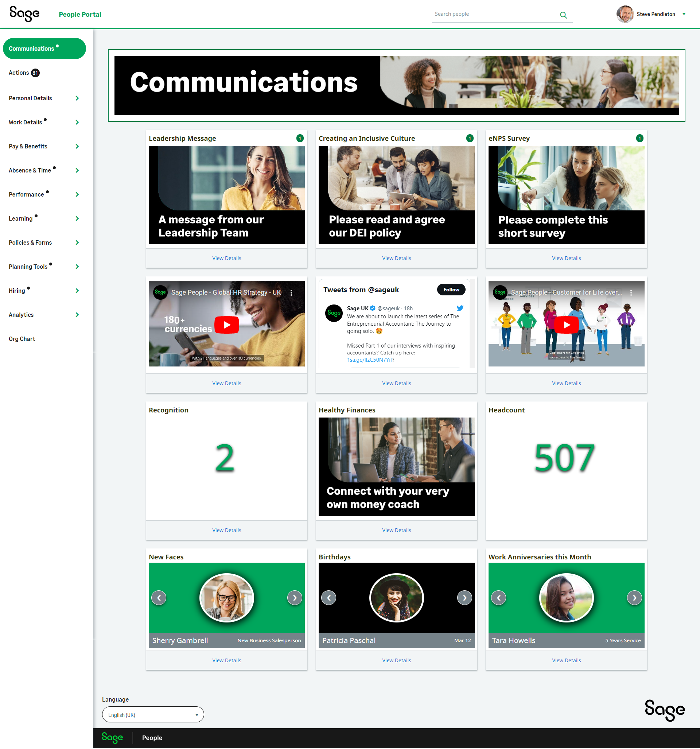View Details of the eNPS Survey card
Viewport: 700px width, 749px height.
tap(566, 258)
